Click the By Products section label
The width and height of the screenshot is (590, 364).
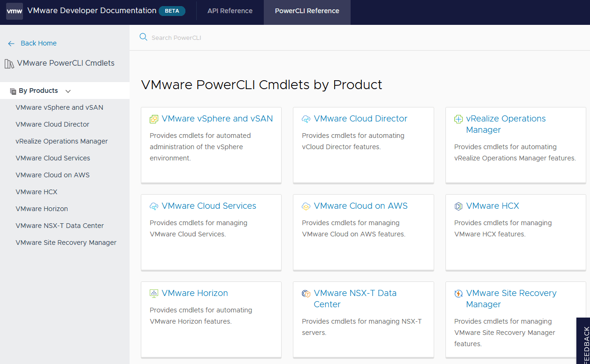pos(38,91)
